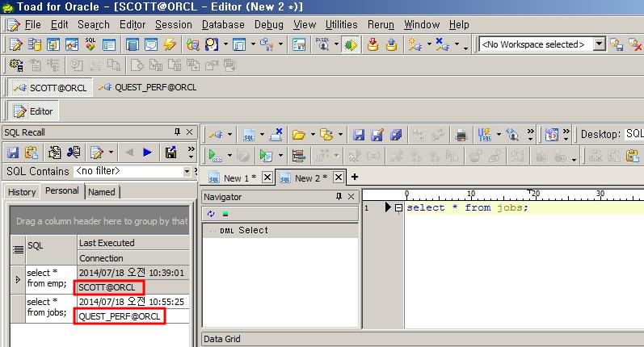644x347 pixels.
Task: Expand the SQL Contains filter dropdown
Action: click(x=187, y=171)
